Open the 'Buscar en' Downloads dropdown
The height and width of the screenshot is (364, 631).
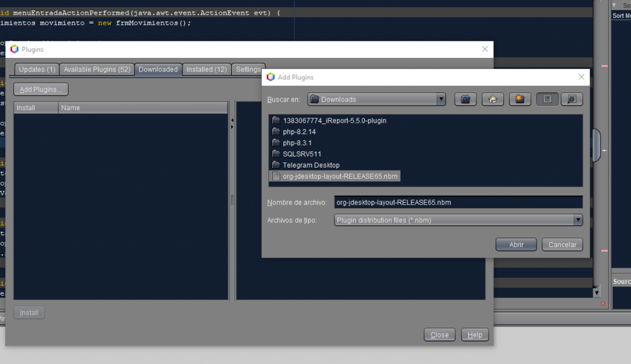pyautogui.click(x=441, y=99)
